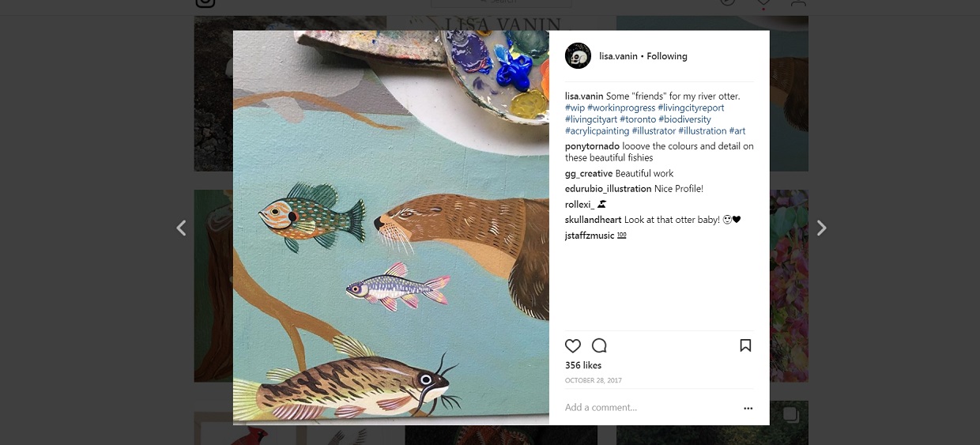Image resolution: width=980 pixels, height=445 pixels.
Task: Go to previous post arrow
Action: pos(181,228)
